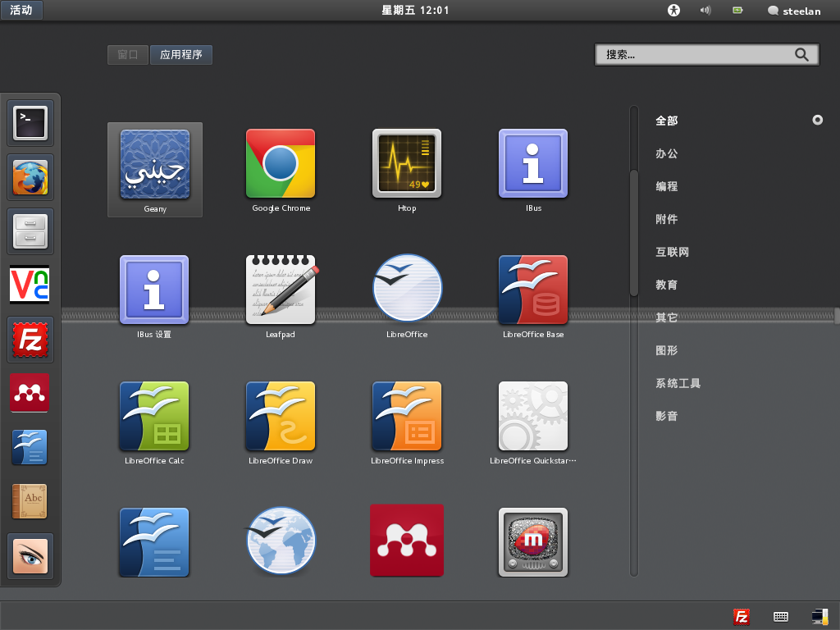This screenshot has width=840, height=630.
Task: Start the Htop system monitor
Action: pos(407,170)
